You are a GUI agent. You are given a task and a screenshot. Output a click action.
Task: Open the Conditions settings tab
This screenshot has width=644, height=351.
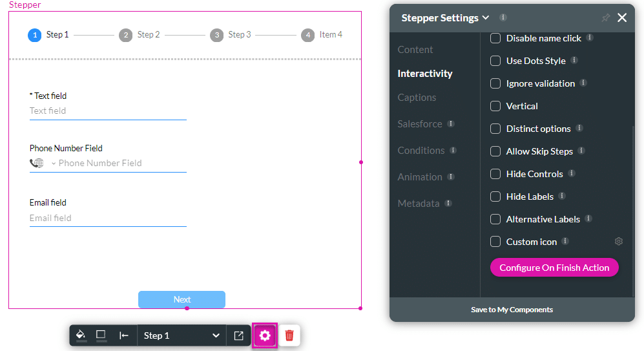coord(421,151)
